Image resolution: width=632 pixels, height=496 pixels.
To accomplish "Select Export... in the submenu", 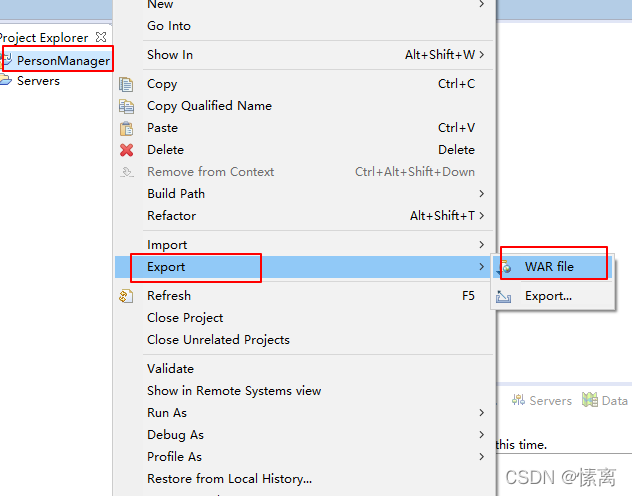I will (x=553, y=296).
